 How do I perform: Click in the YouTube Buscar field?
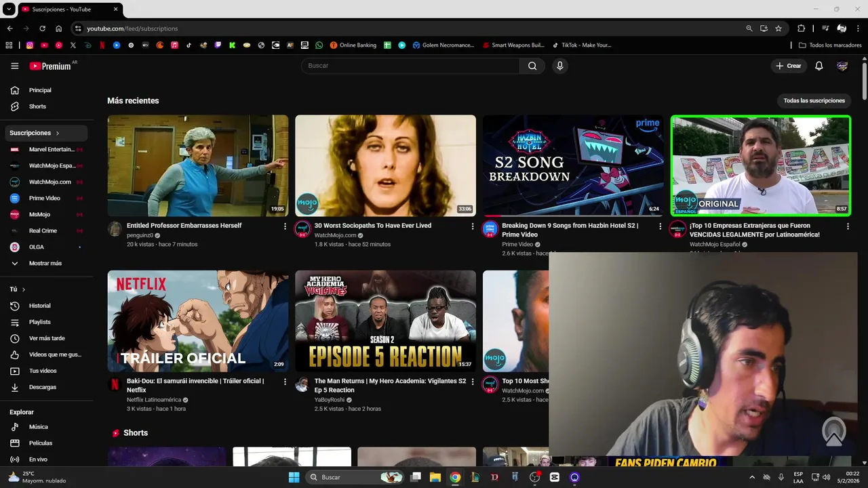(410, 66)
